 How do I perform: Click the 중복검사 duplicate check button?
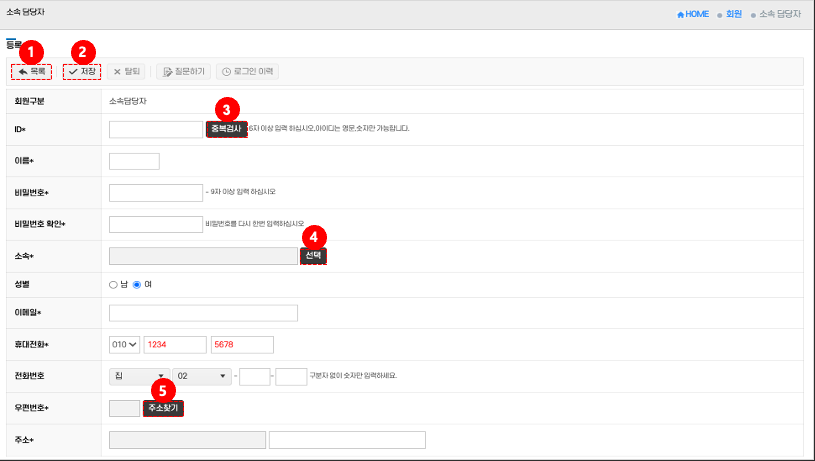coord(226,129)
